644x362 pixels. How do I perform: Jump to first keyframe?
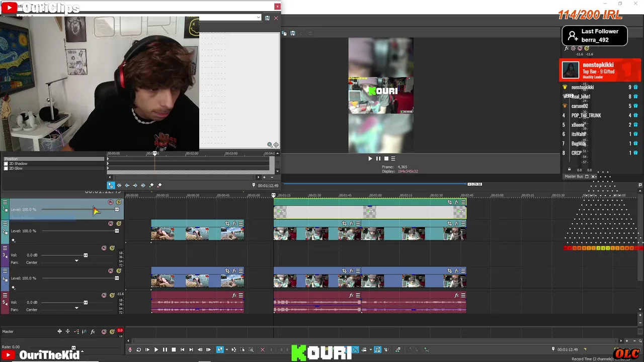pos(119,186)
